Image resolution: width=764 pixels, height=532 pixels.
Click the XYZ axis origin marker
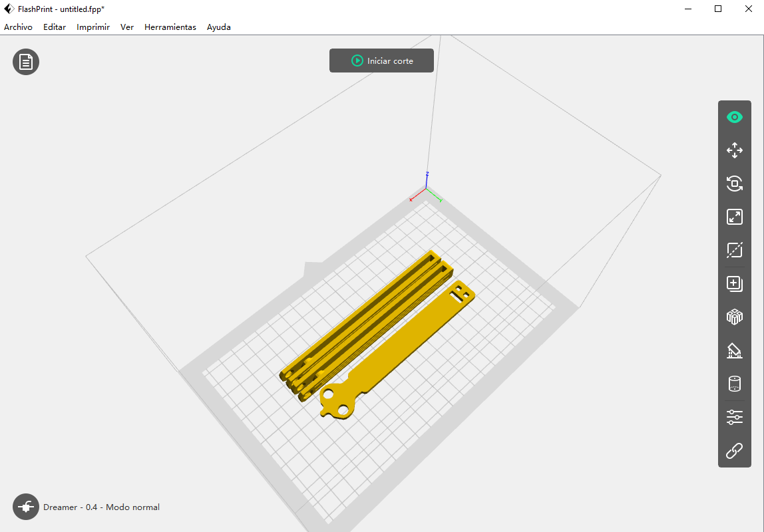click(x=426, y=188)
